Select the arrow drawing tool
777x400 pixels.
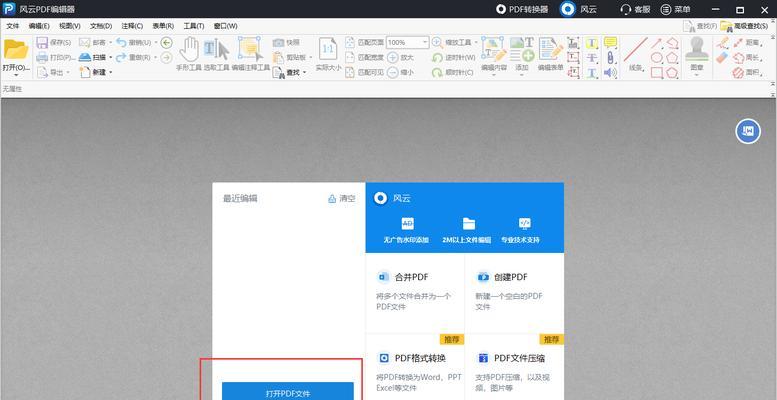click(x=657, y=43)
